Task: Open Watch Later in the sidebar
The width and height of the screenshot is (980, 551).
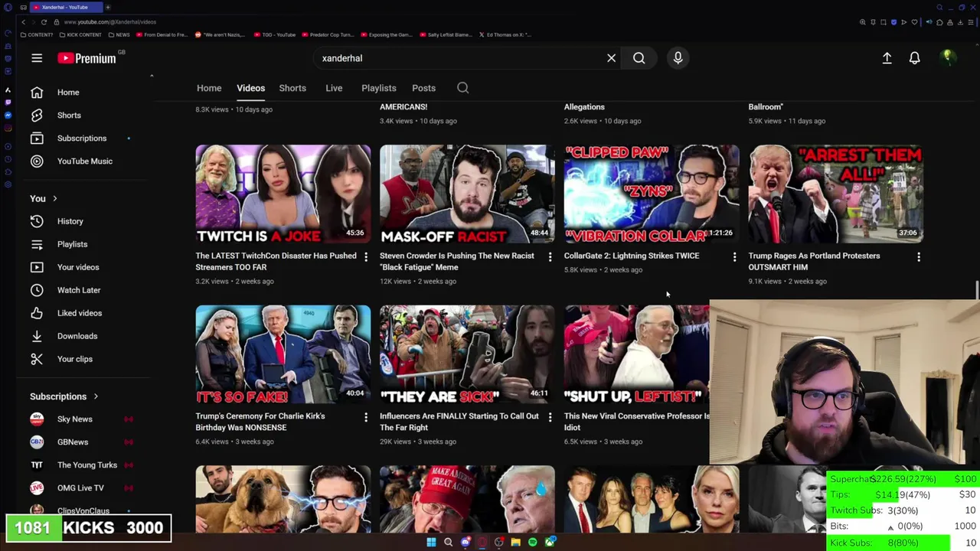Action: (84, 290)
